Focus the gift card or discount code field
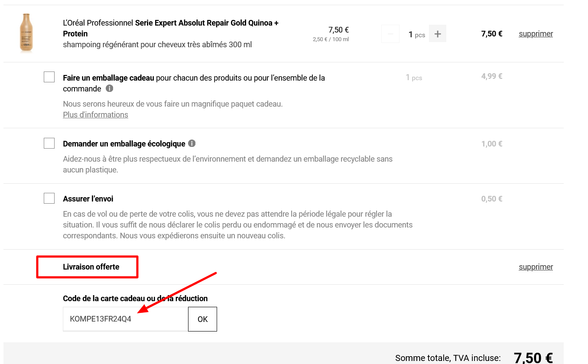 click(126, 319)
